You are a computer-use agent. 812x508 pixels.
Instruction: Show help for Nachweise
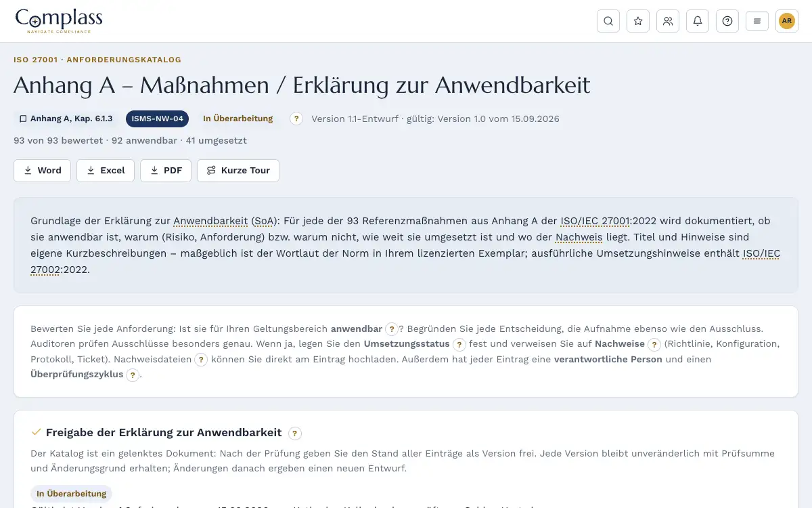point(654,345)
